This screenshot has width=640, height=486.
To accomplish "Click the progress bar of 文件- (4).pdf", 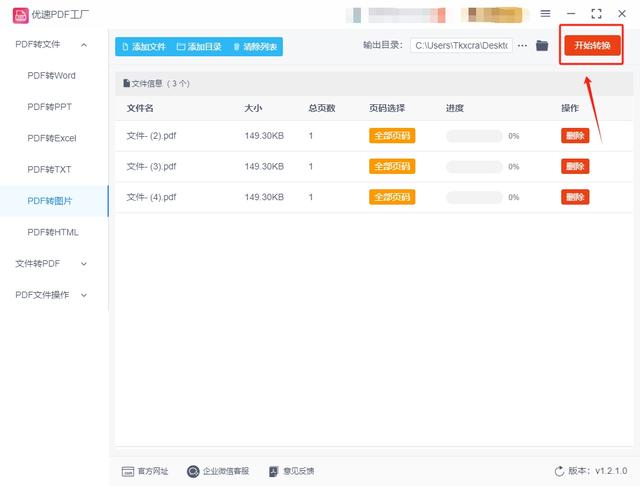I will (474, 198).
